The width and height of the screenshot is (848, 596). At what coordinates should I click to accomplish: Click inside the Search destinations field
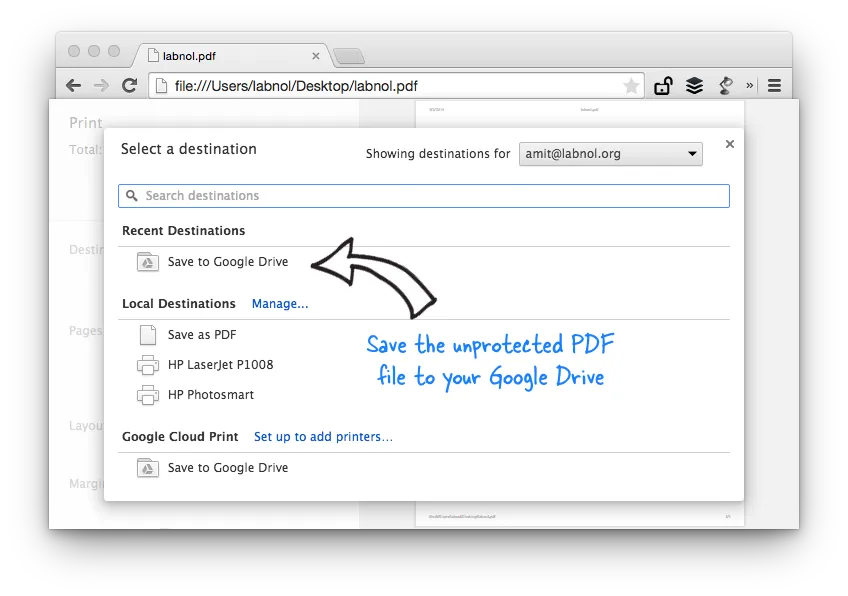tap(423, 195)
